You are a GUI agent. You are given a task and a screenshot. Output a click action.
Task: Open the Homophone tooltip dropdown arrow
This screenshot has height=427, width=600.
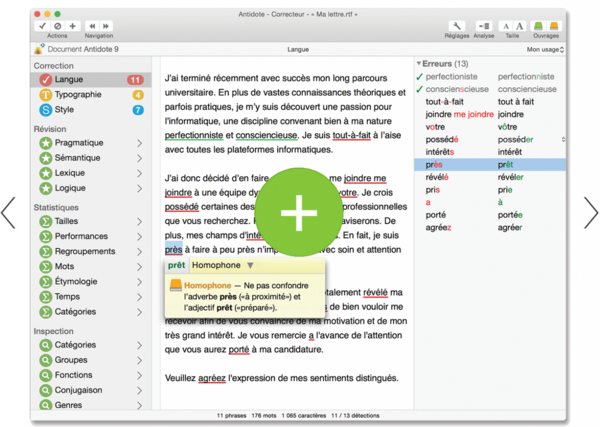(250, 265)
